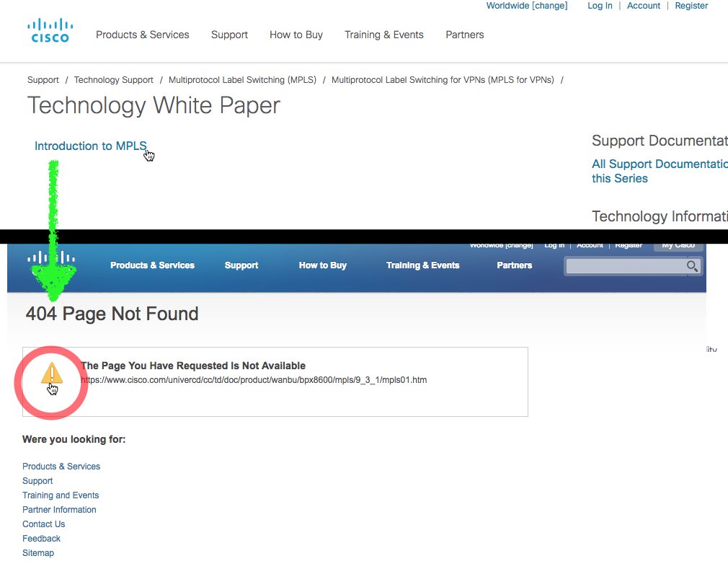Click the Technology Information heading on the right
The image size is (728, 587).
click(660, 216)
